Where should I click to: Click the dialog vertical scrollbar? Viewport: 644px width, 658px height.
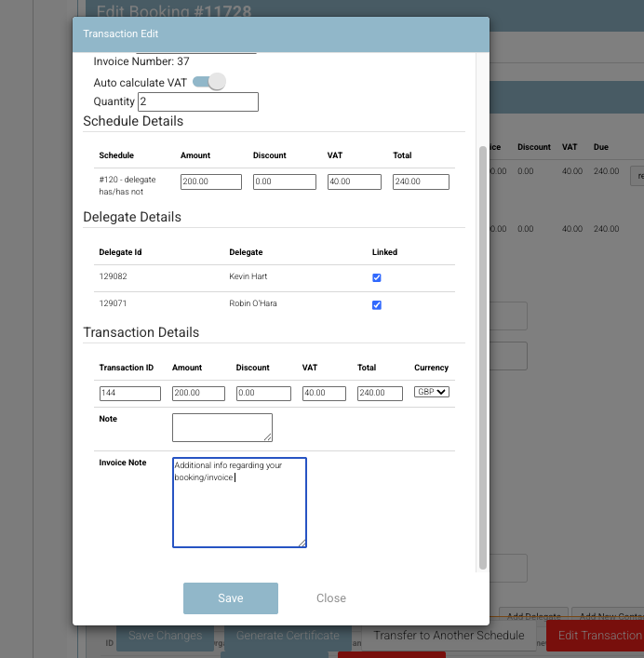(483, 357)
